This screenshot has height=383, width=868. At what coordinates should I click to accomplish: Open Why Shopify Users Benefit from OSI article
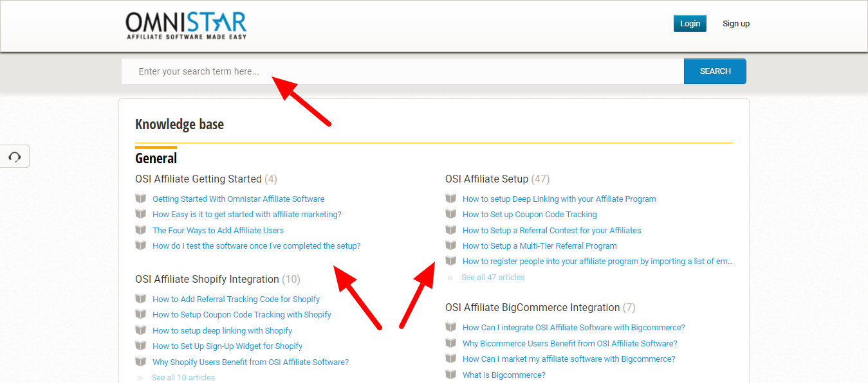pyautogui.click(x=251, y=362)
